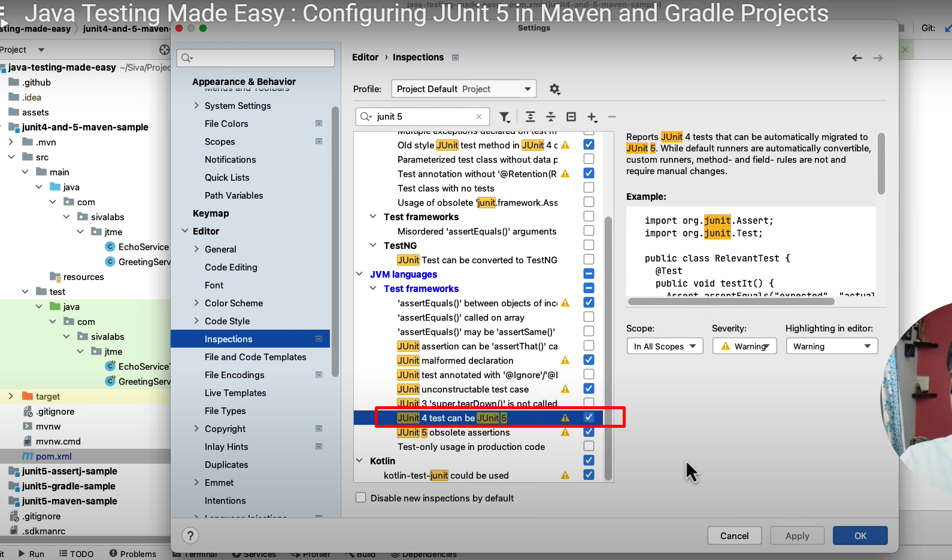Select the Inspections settings page

(250, 339)
